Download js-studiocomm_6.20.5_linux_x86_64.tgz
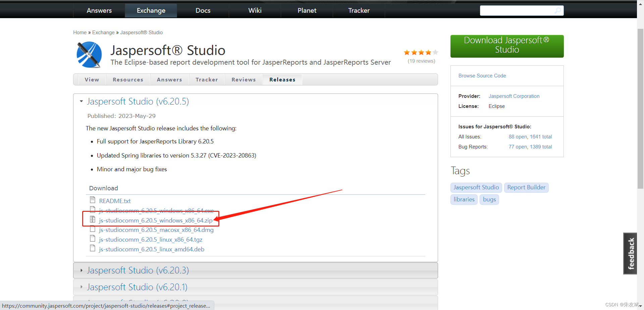The width and height of the screenshot is (644, 310). 151,240
